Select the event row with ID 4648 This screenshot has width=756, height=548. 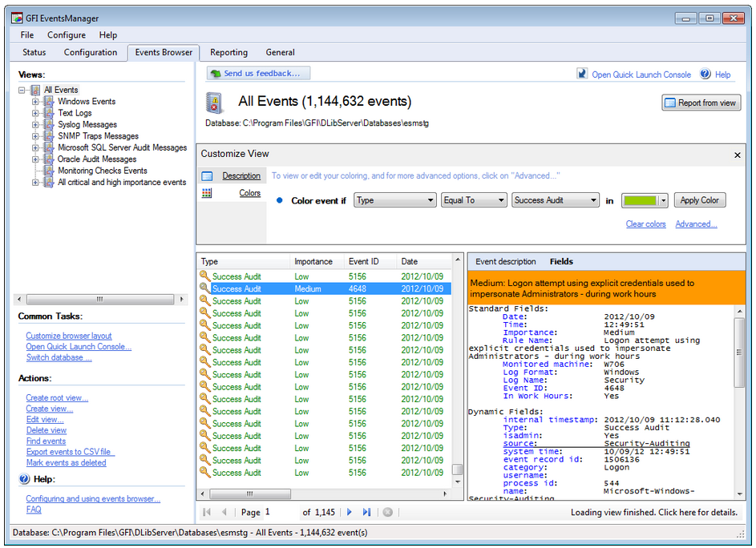325,288
